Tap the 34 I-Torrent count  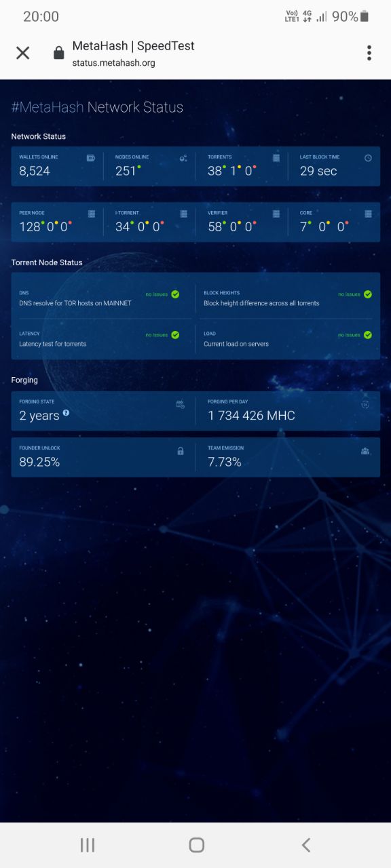[x=122, y=226]
